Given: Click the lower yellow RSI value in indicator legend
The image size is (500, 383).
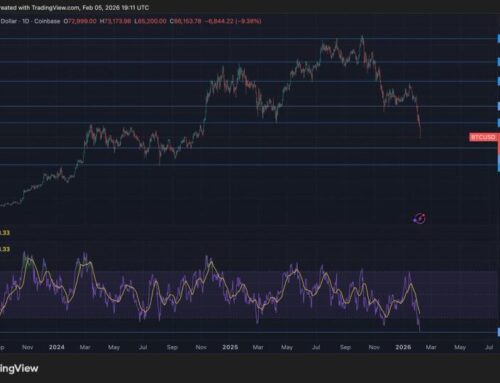Looking at the screenshot, I should point(5,249).
